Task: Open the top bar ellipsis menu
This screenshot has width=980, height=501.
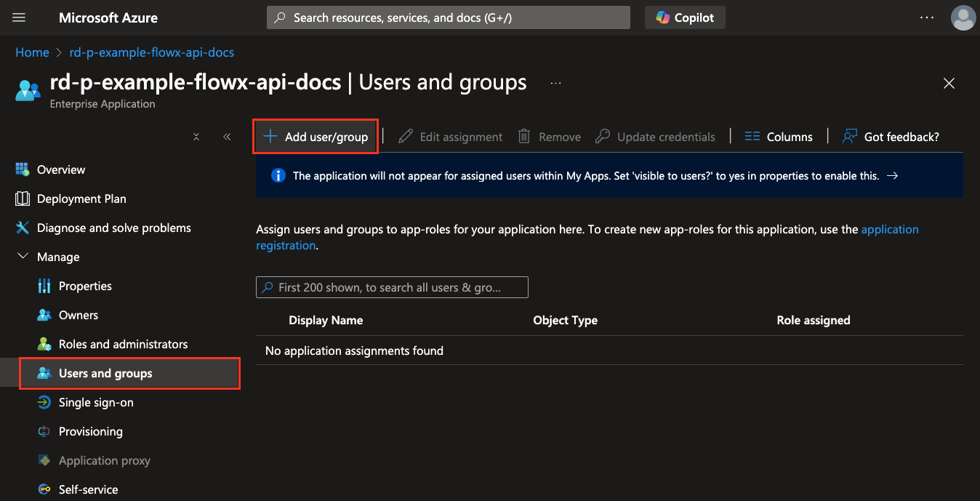Action: point(927,17)
